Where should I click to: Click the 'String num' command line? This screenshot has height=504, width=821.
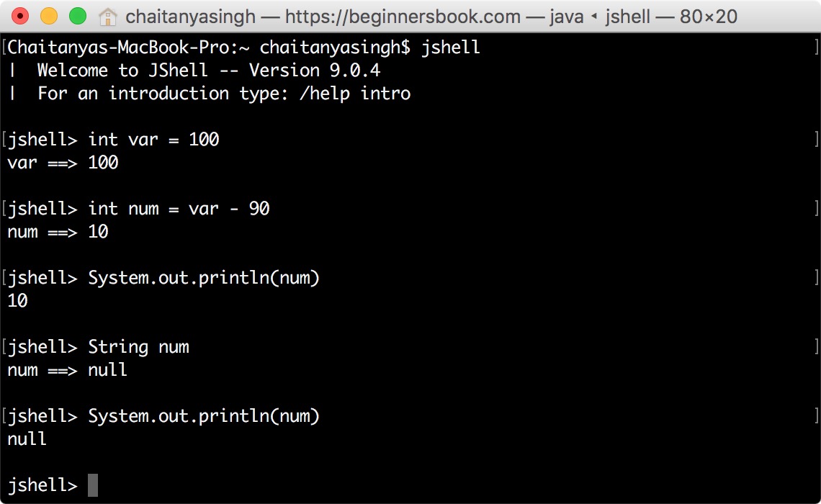tap(138, 347)
